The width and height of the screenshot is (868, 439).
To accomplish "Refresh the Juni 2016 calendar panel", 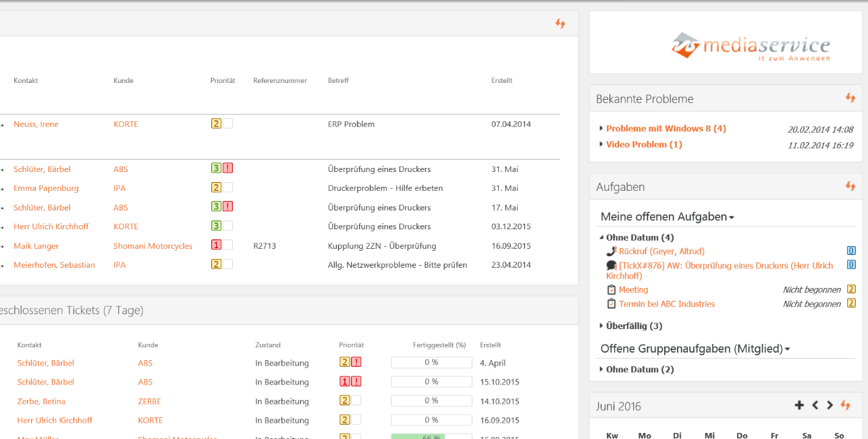I will click(x=846, y=405).
